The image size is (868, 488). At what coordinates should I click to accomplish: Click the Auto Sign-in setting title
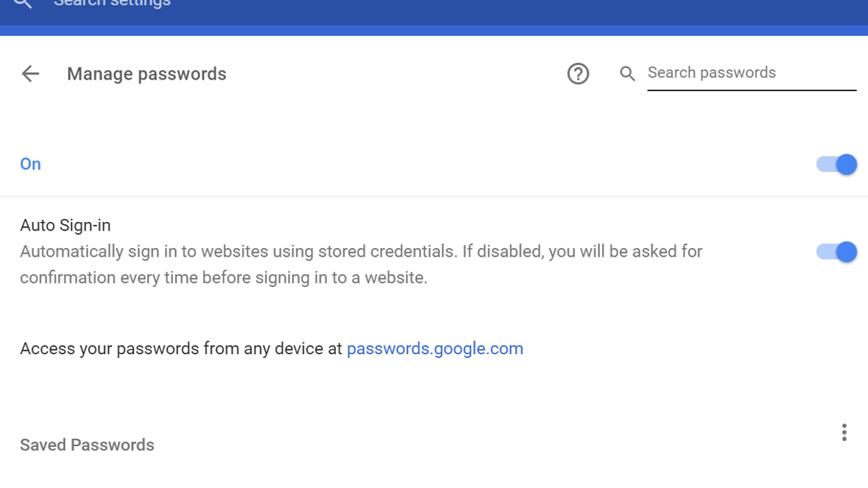[65, 226]
